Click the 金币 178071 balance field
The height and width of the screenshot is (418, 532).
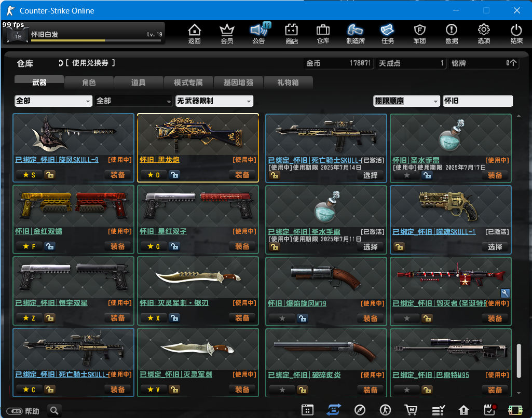(x=338, y=63)
